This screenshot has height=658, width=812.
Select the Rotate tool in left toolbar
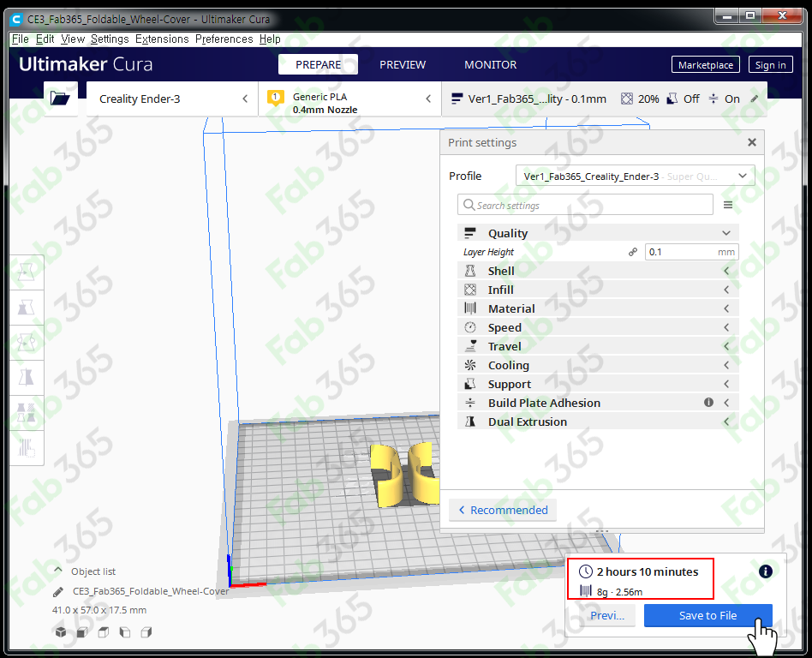click(x=26, y=343)
